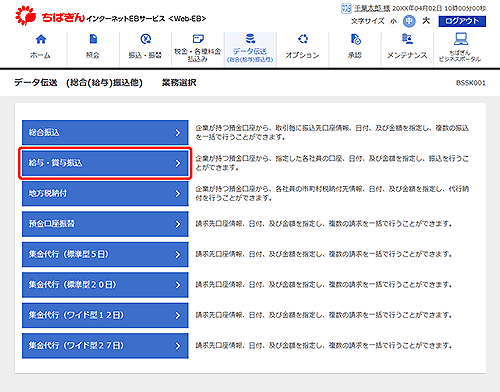Select the 振込・振替 menu label
The width and height of the screenshot is (500, 392).
145,55
